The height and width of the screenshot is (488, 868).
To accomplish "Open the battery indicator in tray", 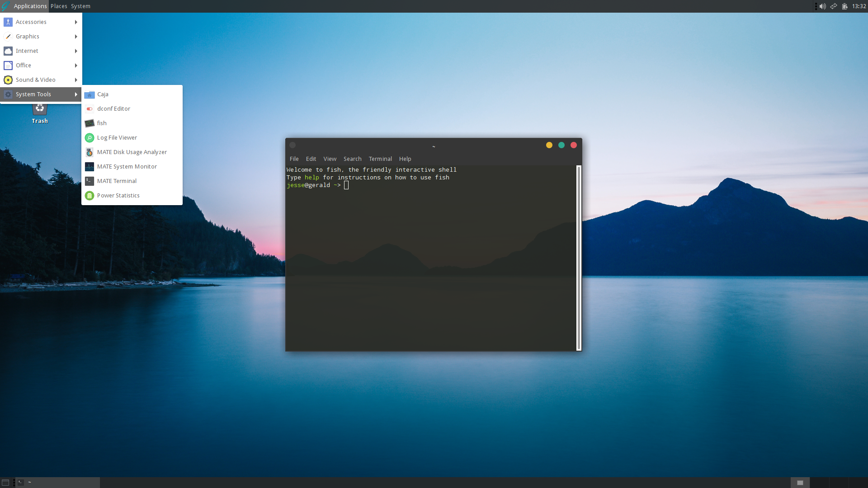I will 844,6.
